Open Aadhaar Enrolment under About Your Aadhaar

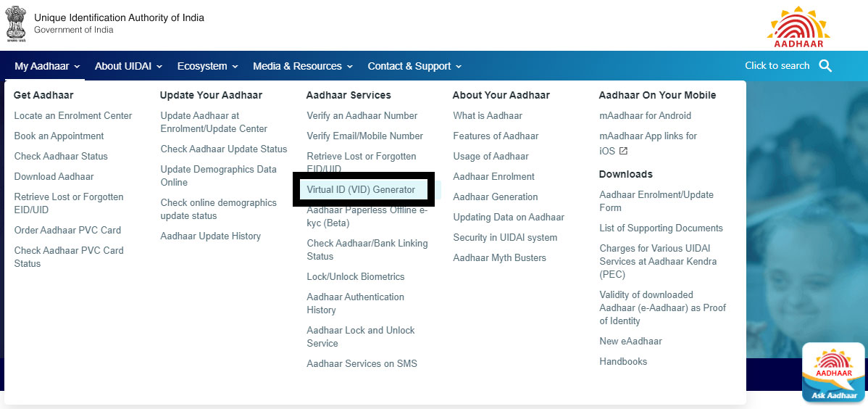(x=494, y=177)
